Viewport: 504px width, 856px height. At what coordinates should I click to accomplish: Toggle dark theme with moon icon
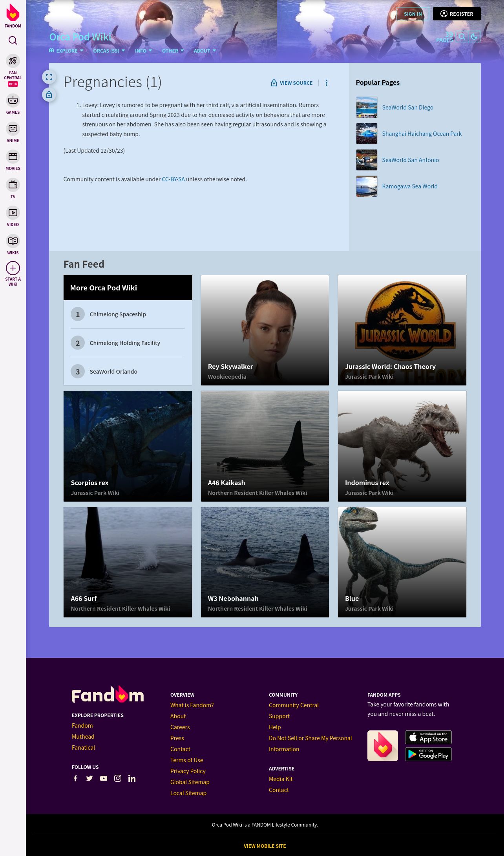474,37
